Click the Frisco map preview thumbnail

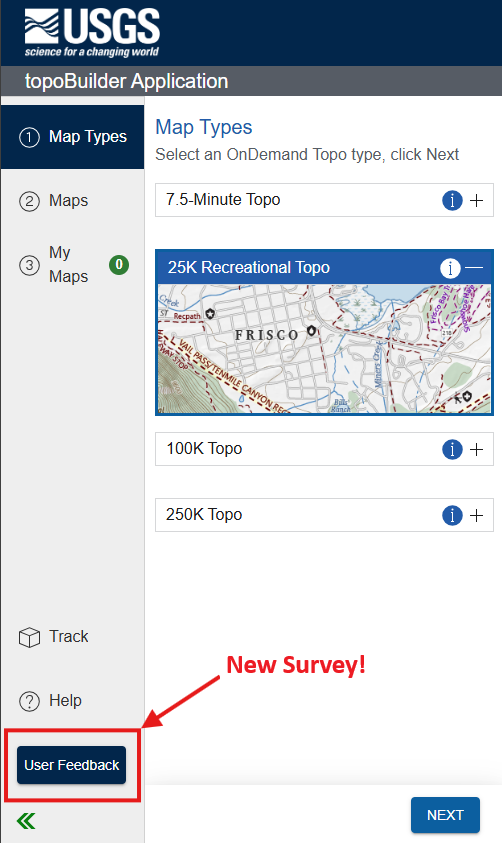point(324,349)
